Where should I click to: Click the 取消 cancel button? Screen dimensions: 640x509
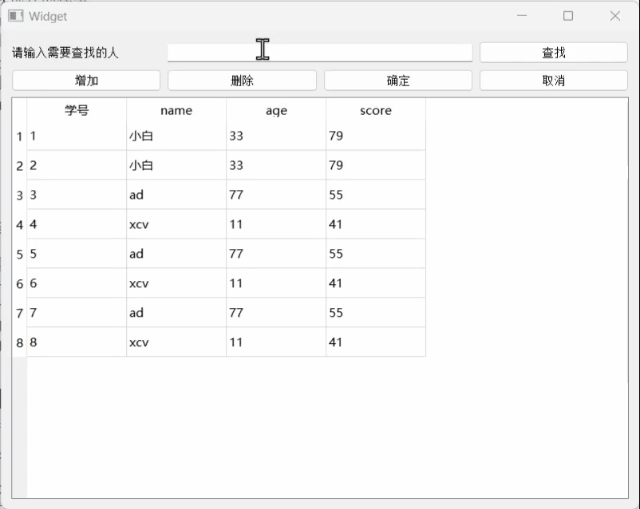click(553, 80)
